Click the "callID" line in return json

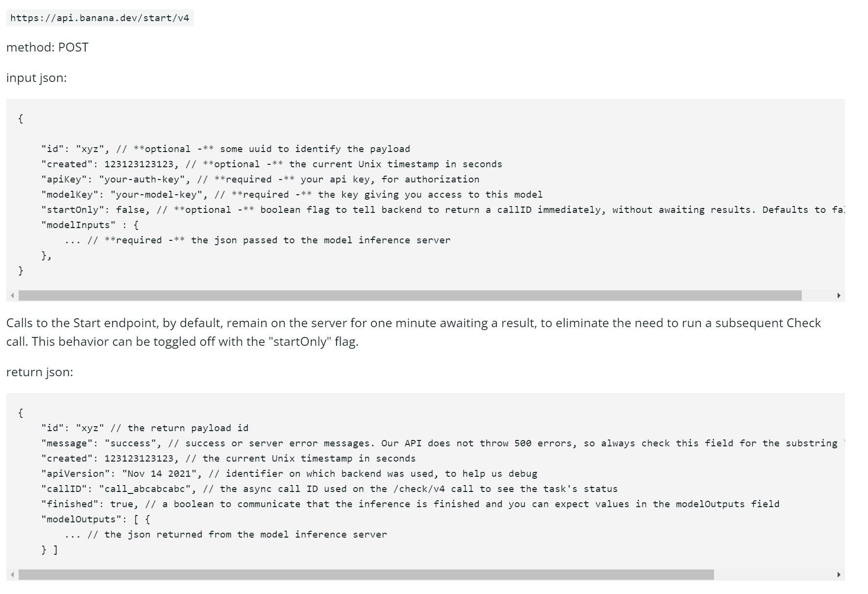(x=330, y=489)
